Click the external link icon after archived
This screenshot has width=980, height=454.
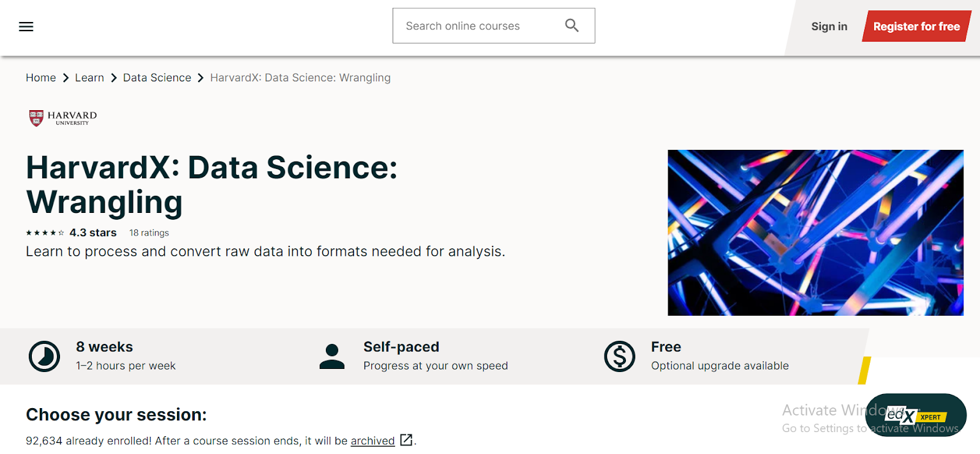(405, 441)
